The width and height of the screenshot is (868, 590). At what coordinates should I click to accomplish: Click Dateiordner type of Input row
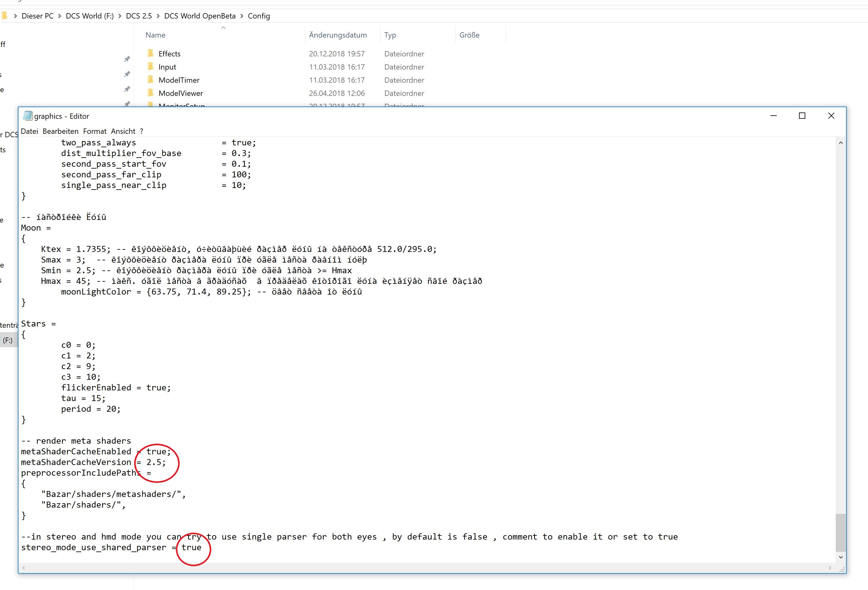click(404, 67)
